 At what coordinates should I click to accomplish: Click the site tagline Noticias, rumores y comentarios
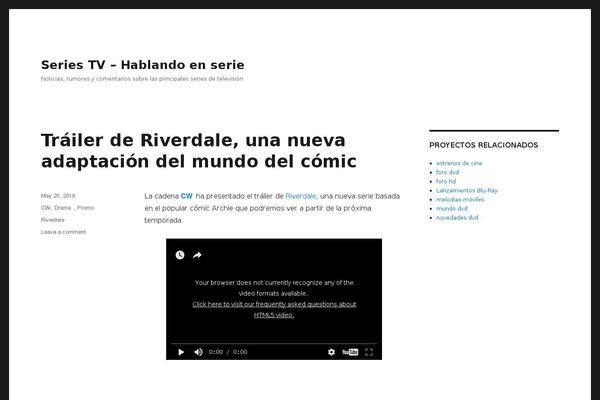coord(142,79)
